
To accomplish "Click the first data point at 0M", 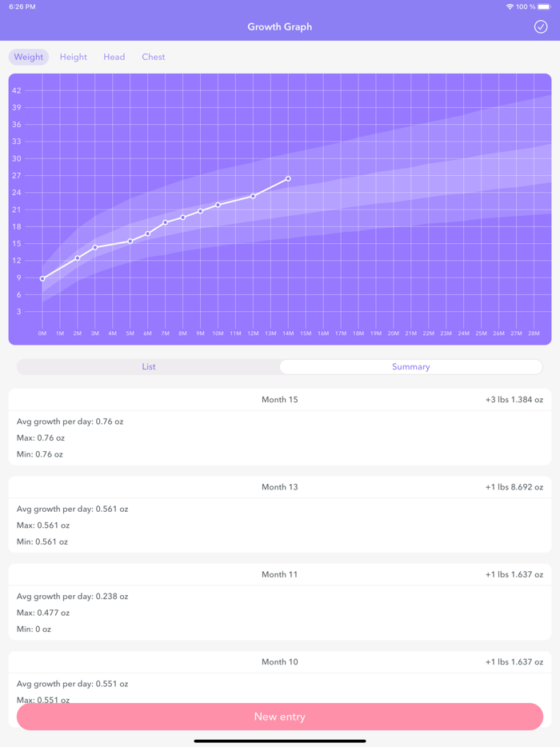I will (42, 278).
